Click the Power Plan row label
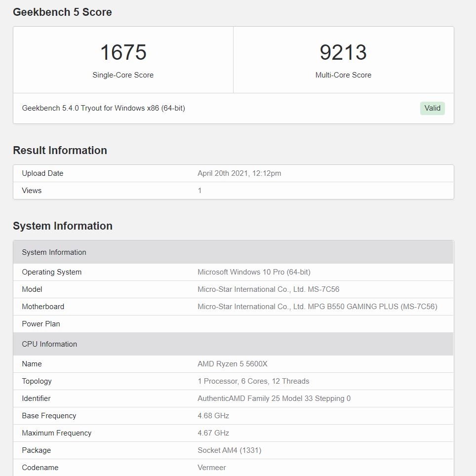The image size is (476, 476). pos(41,324)
